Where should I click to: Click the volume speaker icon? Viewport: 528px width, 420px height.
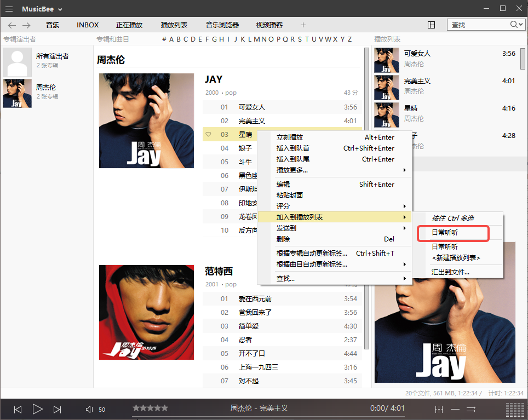[x=89, y=409]
